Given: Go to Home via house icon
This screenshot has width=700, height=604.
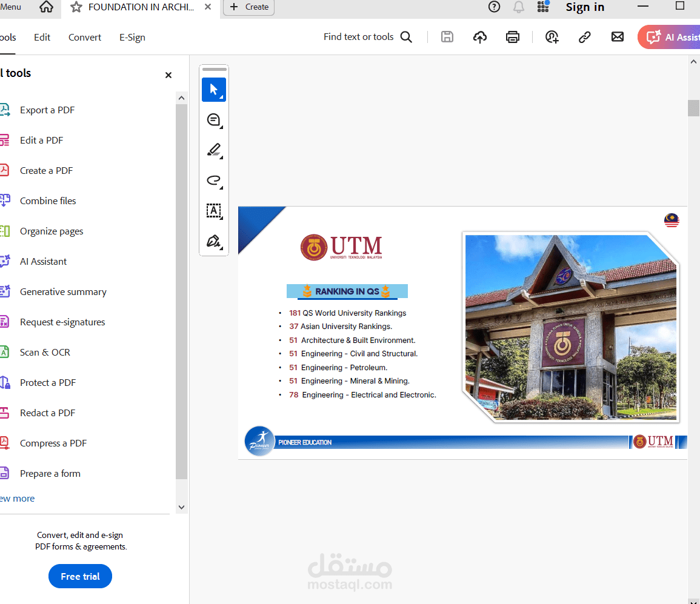Looking at the screenshot, I should (x=46, y=7).
